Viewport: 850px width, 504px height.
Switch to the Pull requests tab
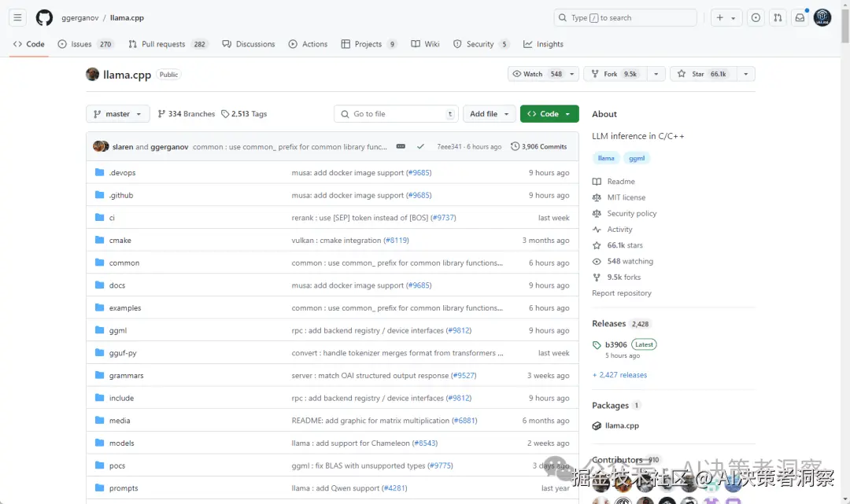(168, 44)
